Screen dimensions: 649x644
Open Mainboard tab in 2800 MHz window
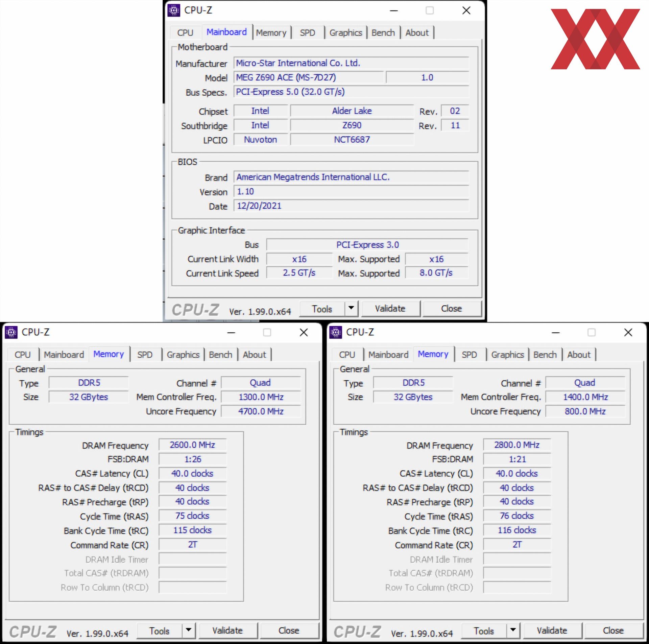pos(388,355)
